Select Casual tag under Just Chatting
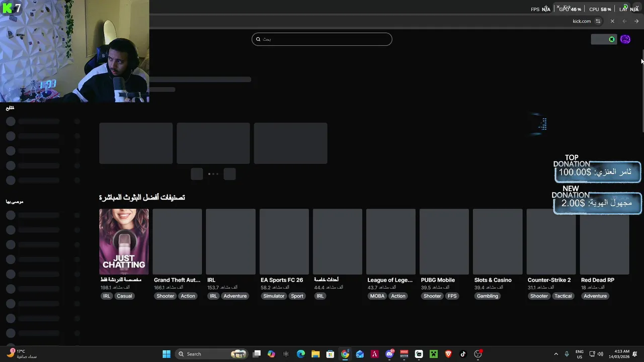The height and width of the screenshot is (362, 644). click(124, 296)
